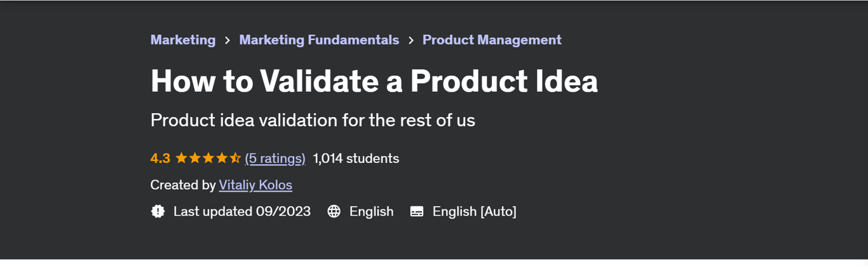Click the course title heading
The image size is (868, 266).
(x=374, y=81)
